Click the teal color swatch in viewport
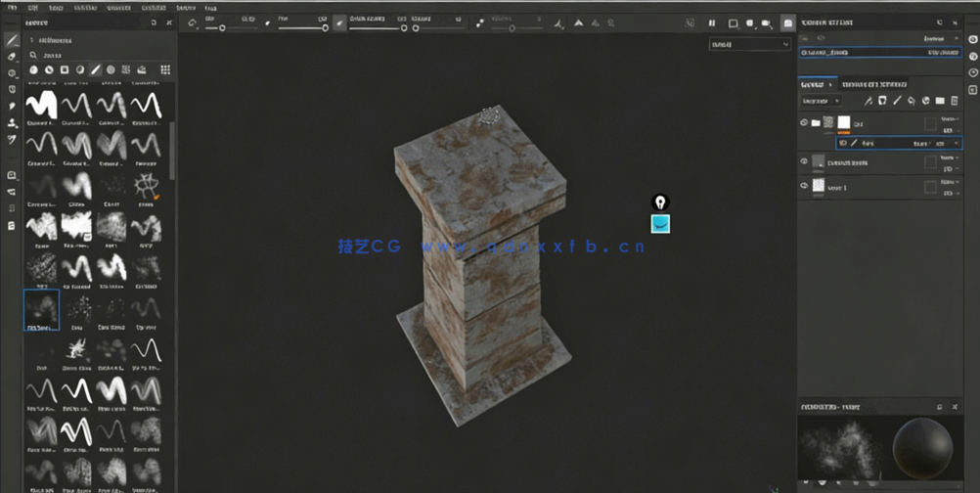Screen dimensions: 980x493 [x=660, y=224]
